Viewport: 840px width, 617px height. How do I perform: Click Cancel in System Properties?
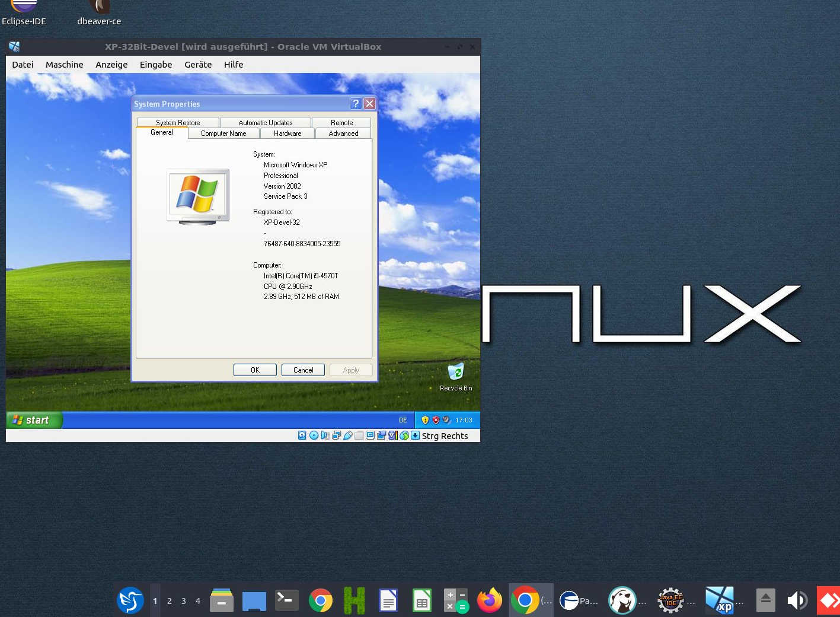303,370
